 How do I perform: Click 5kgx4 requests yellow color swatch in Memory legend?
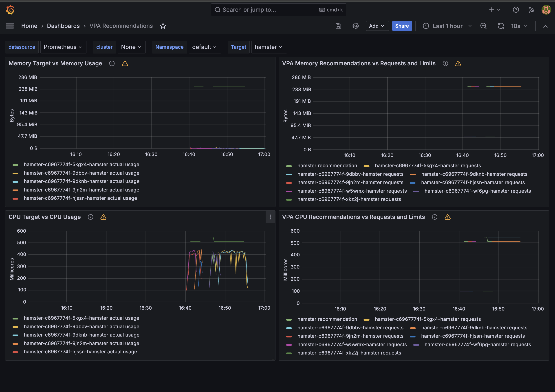[x=366, y=166]
